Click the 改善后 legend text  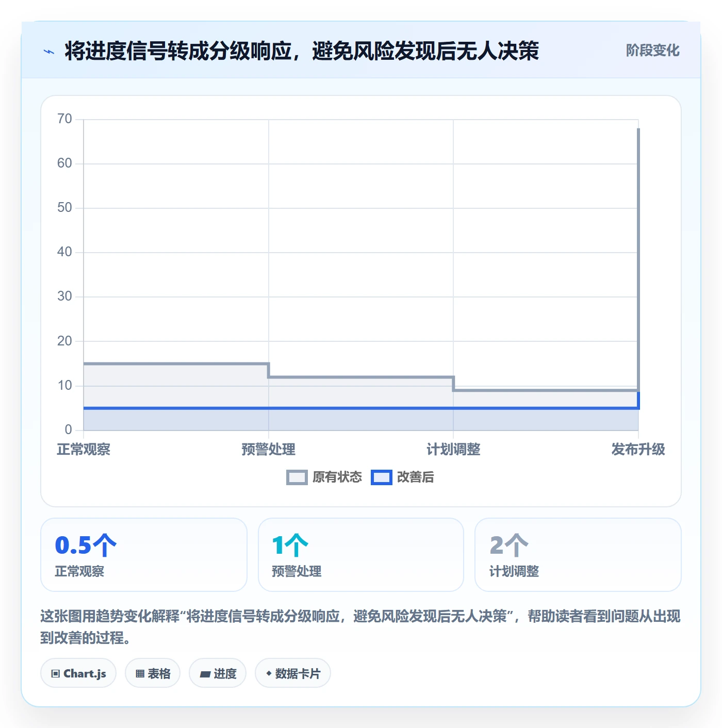(x=415, y=477)
